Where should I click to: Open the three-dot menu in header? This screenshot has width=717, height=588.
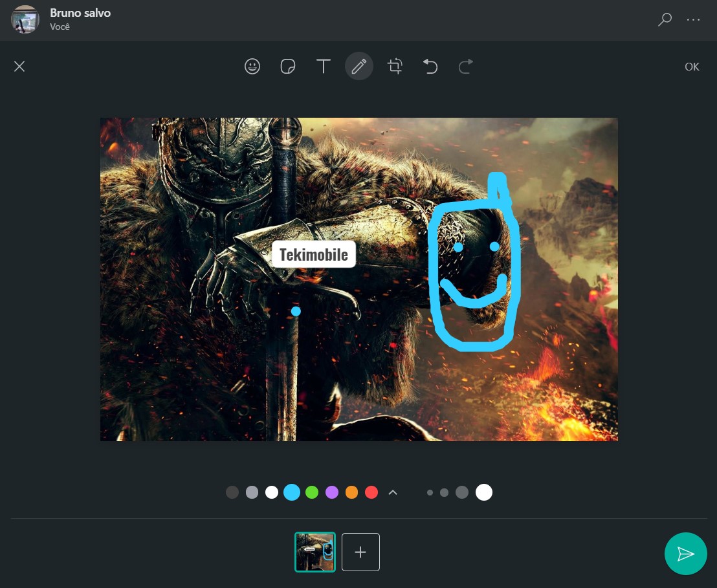pyautogui.click(x=693, y=19)
